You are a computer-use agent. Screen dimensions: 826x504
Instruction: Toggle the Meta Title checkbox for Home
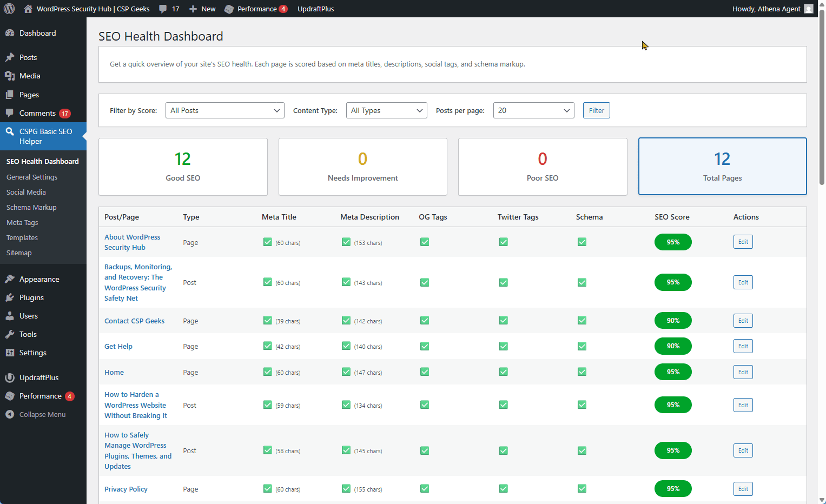click(267, 372)
